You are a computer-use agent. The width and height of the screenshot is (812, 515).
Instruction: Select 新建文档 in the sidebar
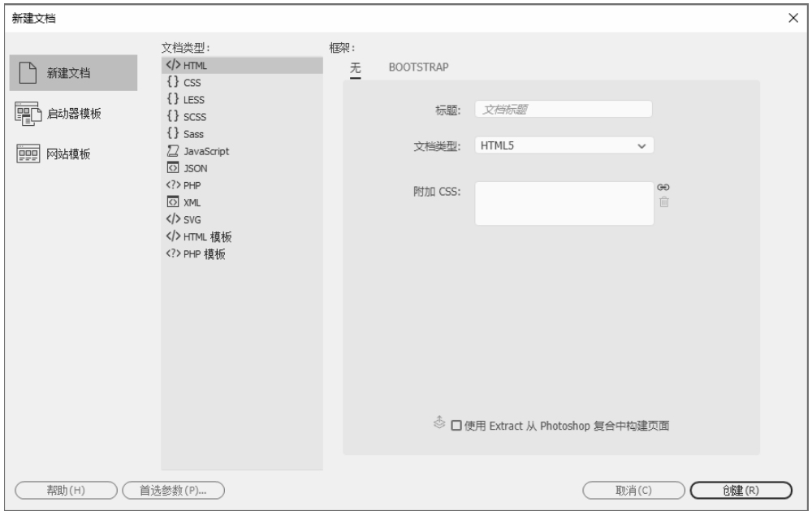pos(74,73)
